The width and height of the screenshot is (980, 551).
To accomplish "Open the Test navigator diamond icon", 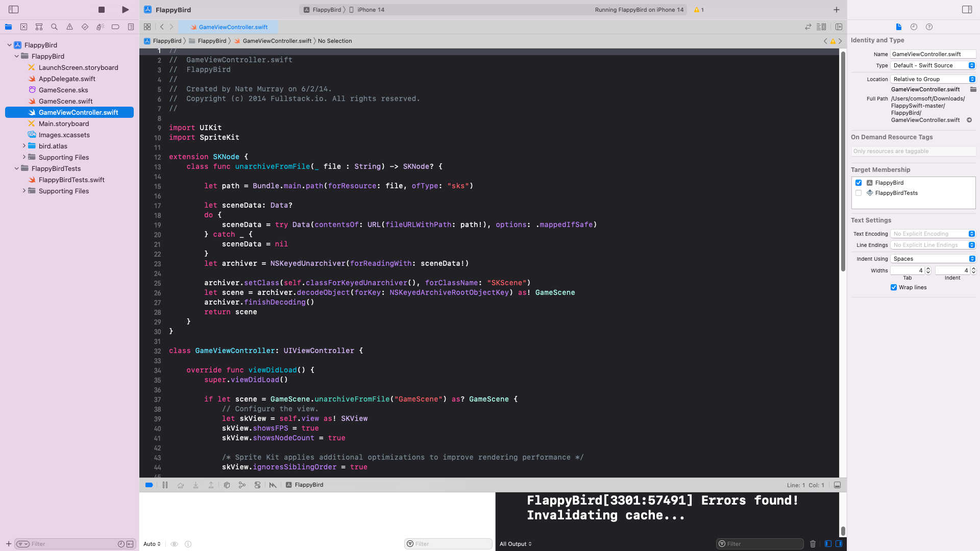I will click(x=85, y=27).
